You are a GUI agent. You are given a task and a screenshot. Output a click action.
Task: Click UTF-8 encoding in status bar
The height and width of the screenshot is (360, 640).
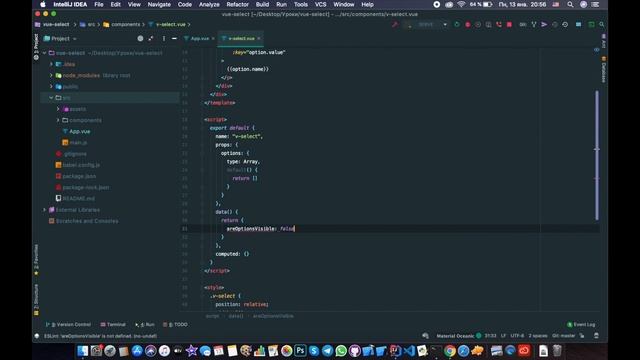click(x=517, y=336)
